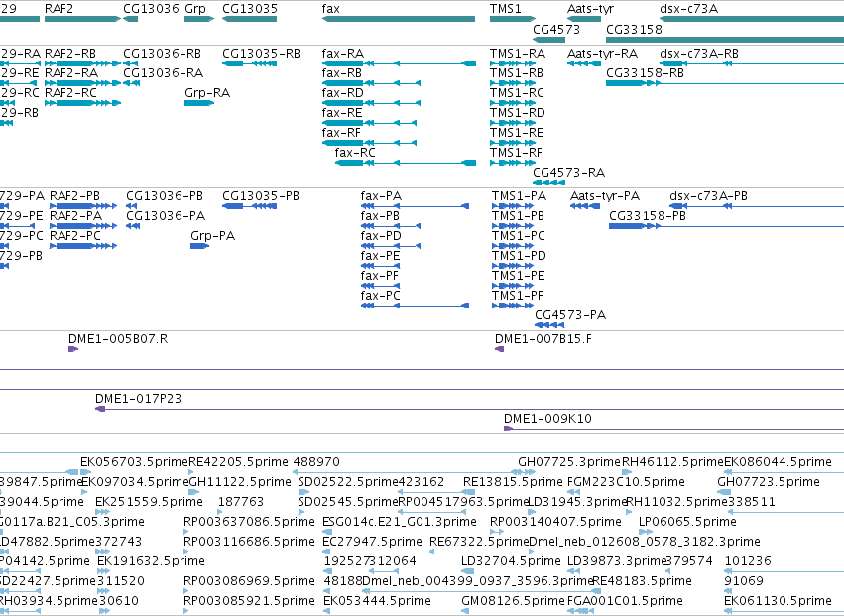
Task: Click BAC clone DME1-017P23
Action: pos(138,399)
